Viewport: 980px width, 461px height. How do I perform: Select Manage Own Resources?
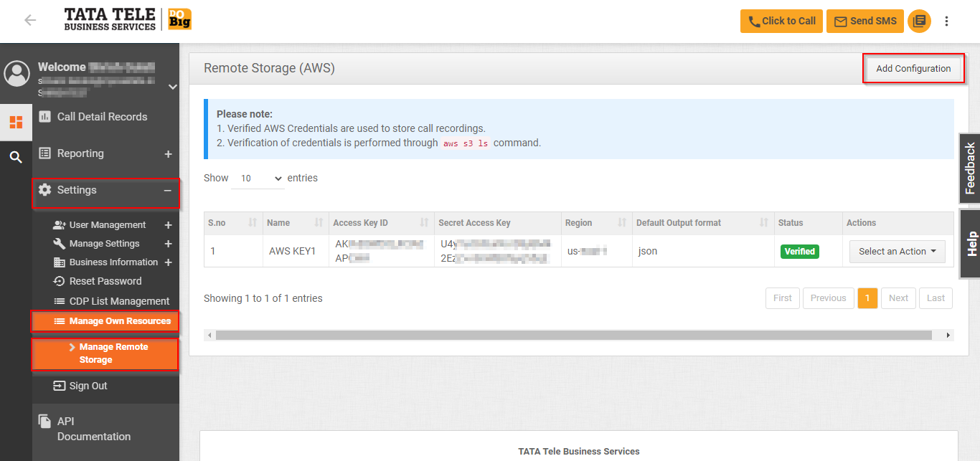pos(105,321)
